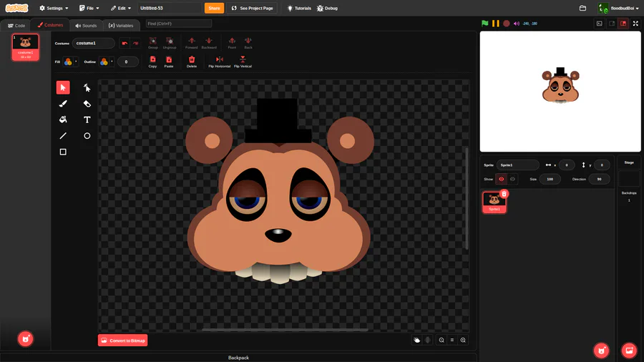Stop the project with the red stop button
This screenshot has height=362, width=644.
507,24
